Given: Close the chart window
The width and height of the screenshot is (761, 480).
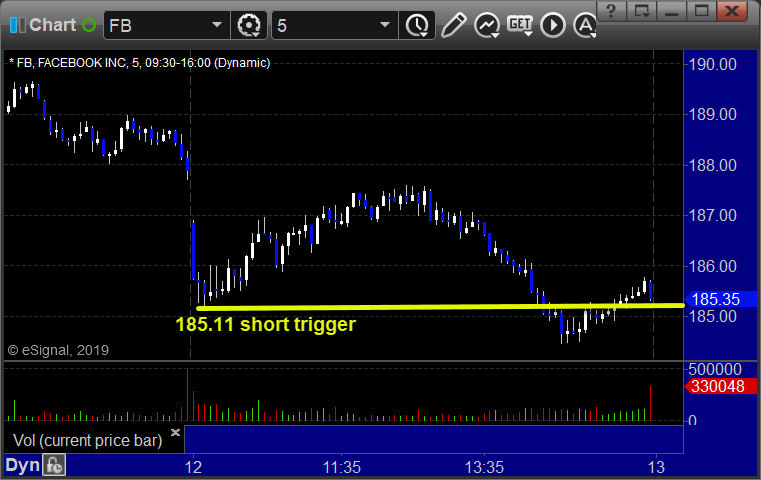Looking at the screenshot, I should tap(731, 11).
